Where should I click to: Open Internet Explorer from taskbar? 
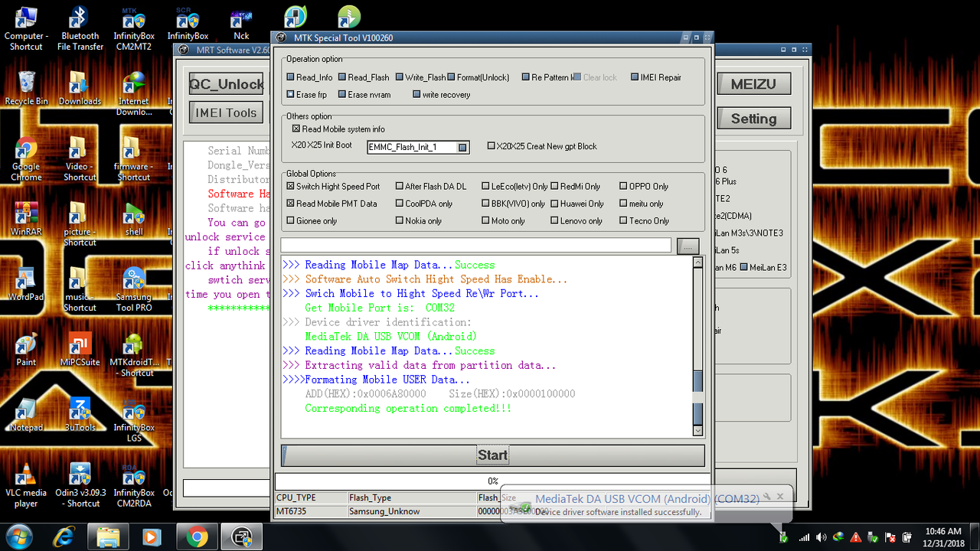(x=64, y=537)
